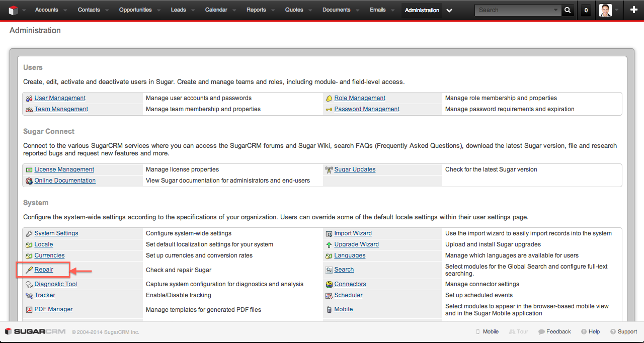Screen dimensions: 644x343
Task: Click the Role Management icon
Action: coord(329,98)
